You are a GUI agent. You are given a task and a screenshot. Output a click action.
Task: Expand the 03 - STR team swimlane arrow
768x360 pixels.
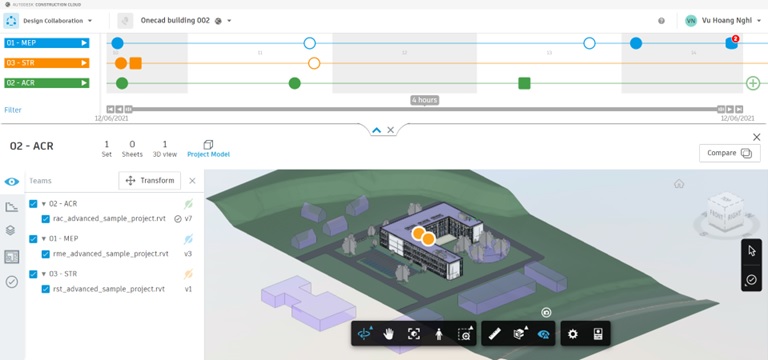(x=84, y=63)
